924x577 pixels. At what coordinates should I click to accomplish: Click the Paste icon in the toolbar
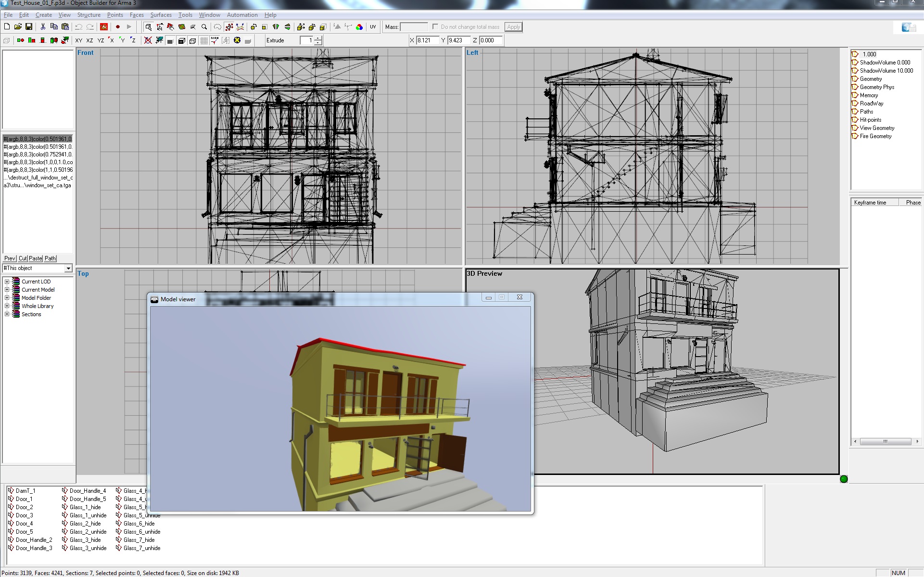(x=64, y=27)
